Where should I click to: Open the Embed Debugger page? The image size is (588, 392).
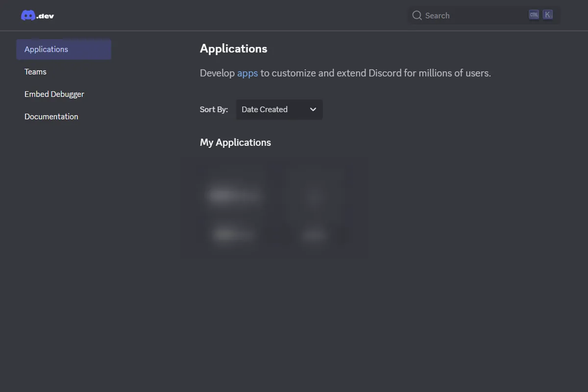pos(54,94)
